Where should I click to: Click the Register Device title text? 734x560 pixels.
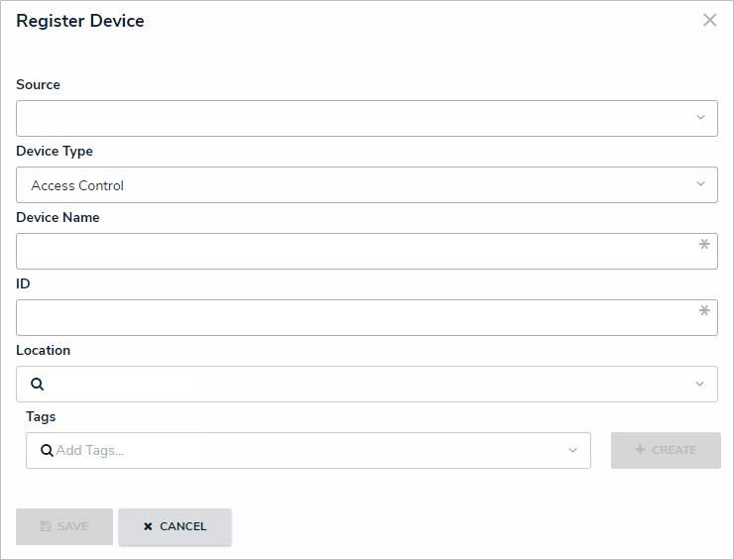click(x=80, y=21)
